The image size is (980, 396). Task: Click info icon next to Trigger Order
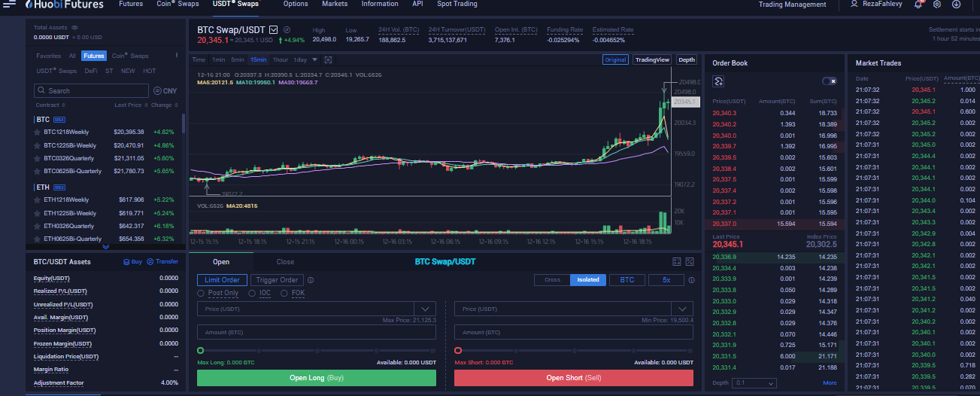(311, 280)
